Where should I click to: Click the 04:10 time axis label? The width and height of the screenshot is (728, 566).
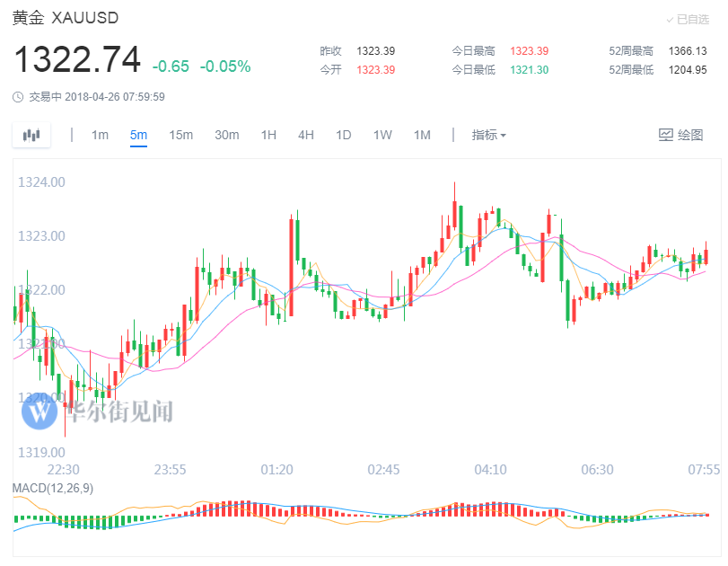(x=490, y=469)
